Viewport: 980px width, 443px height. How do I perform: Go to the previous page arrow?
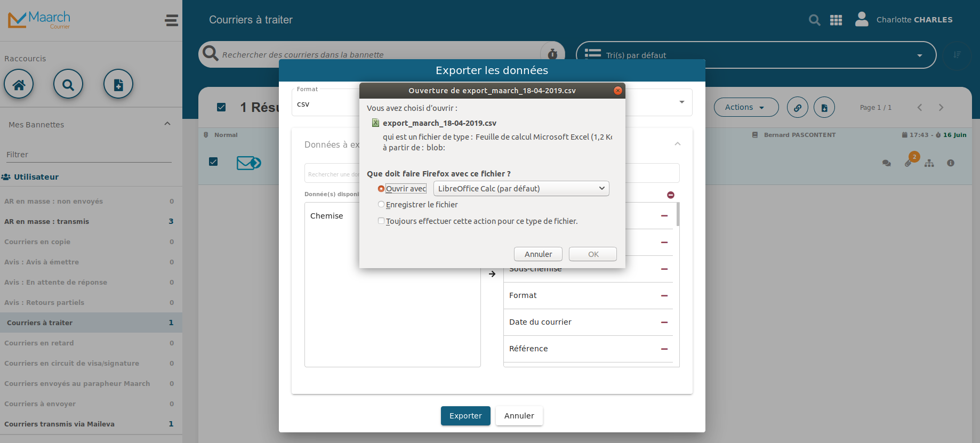coord(920,108)
